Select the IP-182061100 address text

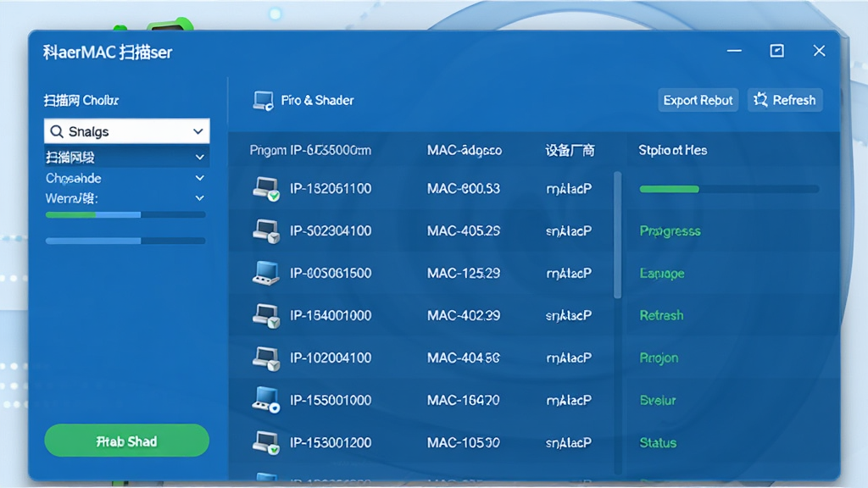(x=331, y=189)
